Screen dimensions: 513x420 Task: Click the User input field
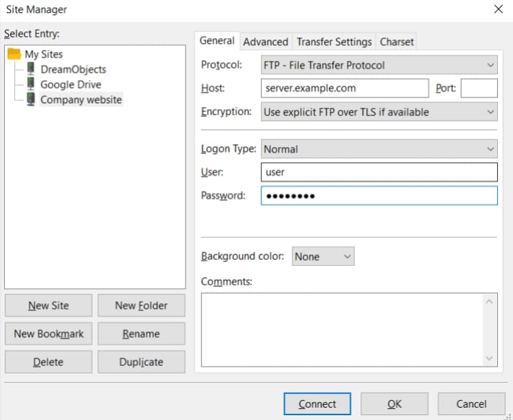point(379,172)
